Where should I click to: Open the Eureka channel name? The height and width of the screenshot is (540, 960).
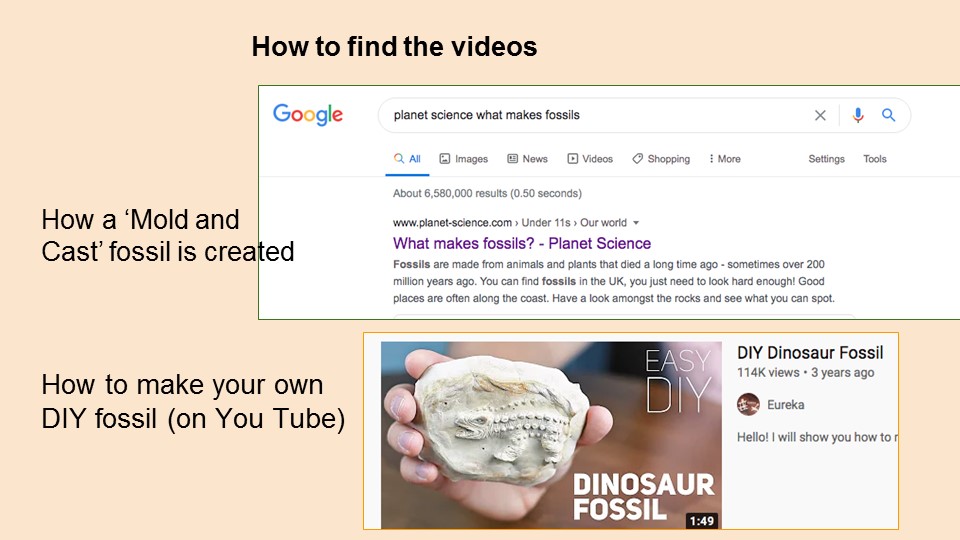pyautogui.click(x=786, y=405)
